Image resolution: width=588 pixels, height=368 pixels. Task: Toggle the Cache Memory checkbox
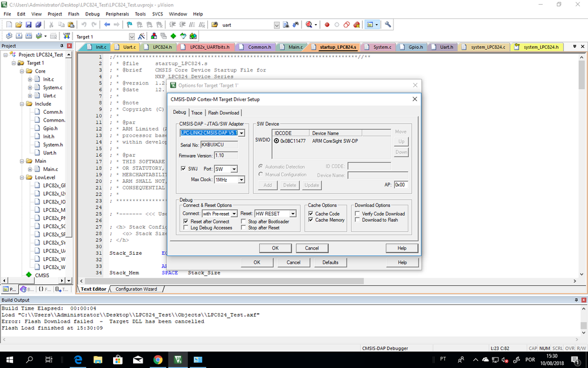tap(310, 219)
